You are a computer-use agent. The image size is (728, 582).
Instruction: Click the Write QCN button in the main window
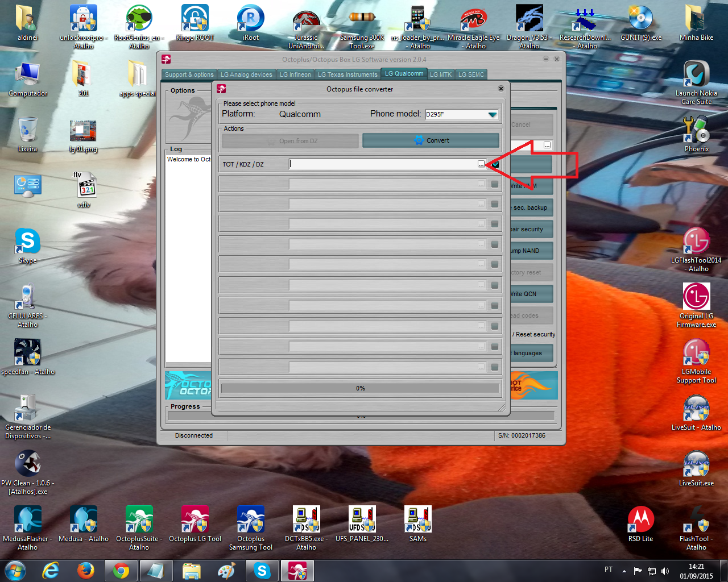coord(531,294)
